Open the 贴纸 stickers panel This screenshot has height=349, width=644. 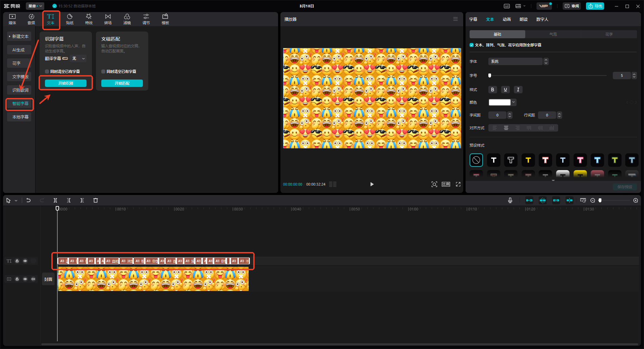coord(70,19)
